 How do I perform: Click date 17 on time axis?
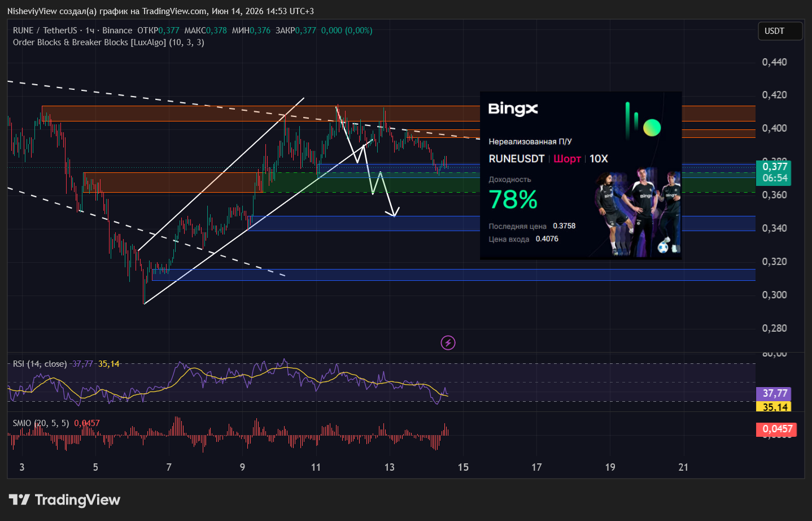(536, 467)
